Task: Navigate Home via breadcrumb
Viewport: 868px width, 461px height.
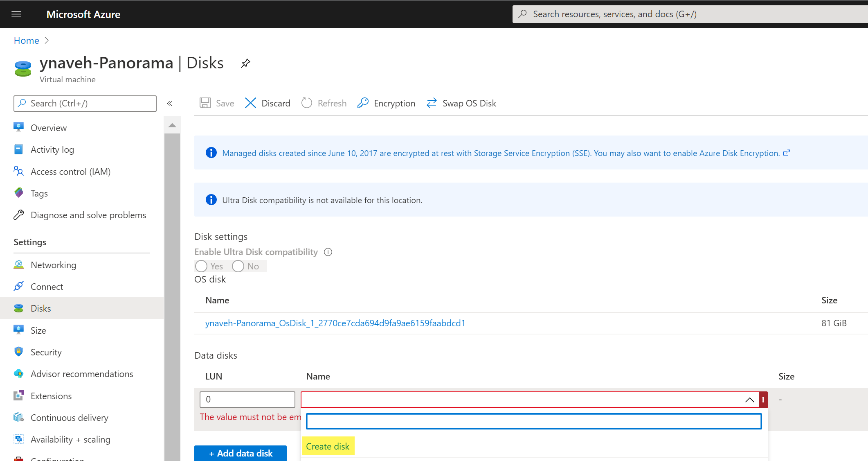Action: click(27, 41)
